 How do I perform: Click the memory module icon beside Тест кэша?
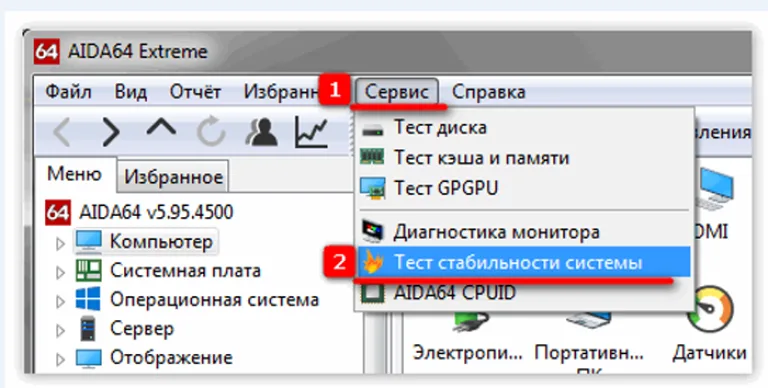[x=373, y=157]
